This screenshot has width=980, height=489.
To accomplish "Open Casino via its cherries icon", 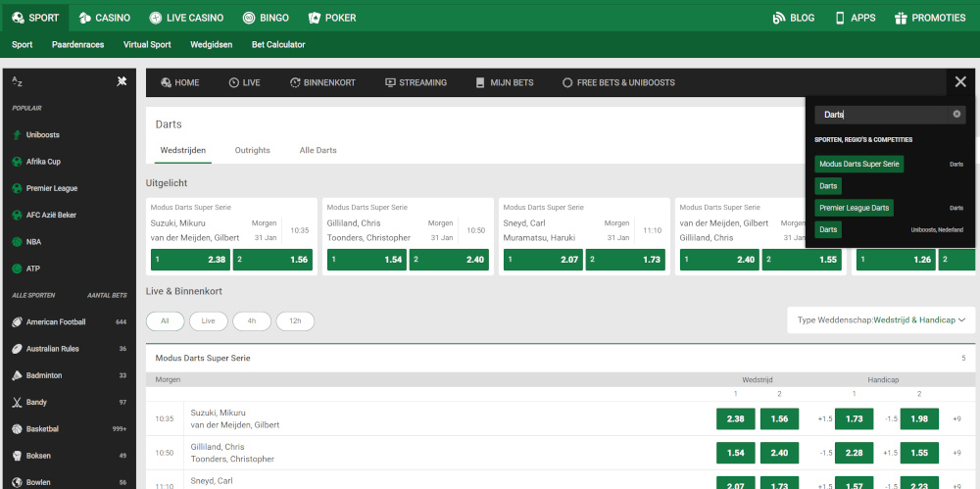I will [x=85, y=18].
